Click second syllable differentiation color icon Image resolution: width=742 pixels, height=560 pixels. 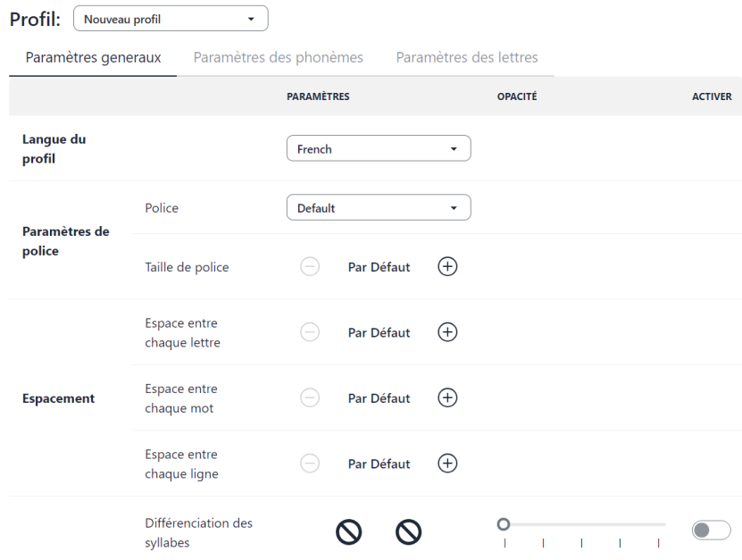[408, 532]
